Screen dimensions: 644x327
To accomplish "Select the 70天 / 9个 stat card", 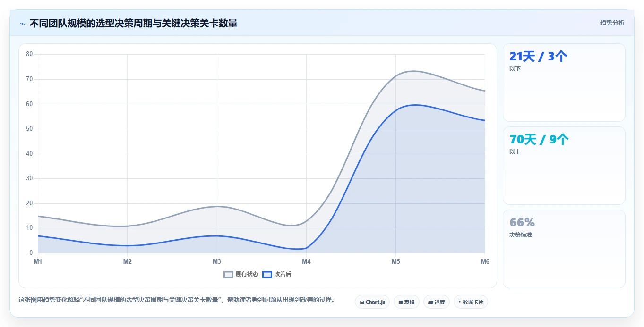I will click(564, 166).
